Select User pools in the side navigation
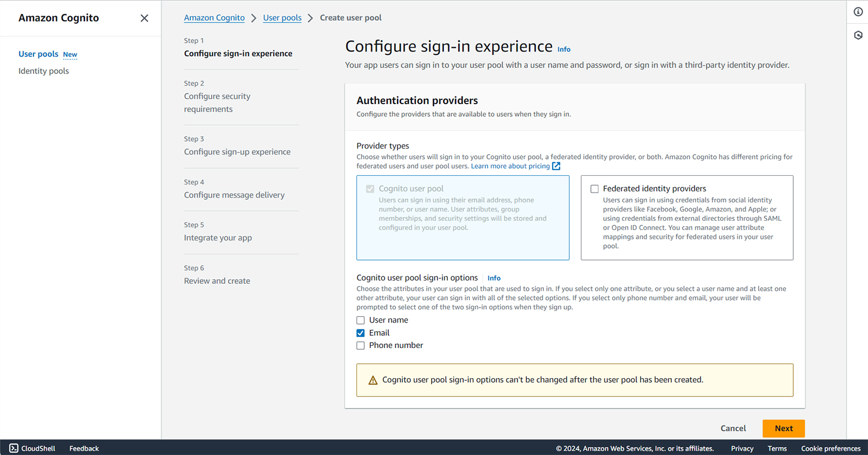The width and height of the screenshot is (868, 455). (38, 54)
